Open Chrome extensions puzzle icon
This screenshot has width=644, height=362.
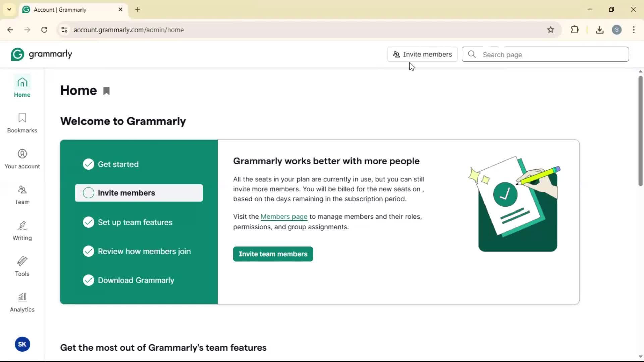point(575,30)
